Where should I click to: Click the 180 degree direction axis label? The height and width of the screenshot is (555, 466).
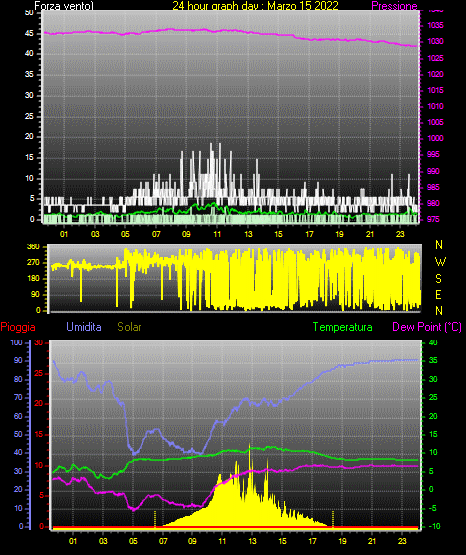click(x=33, y=279)
